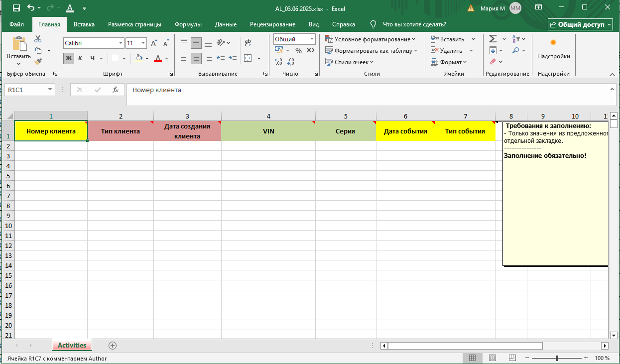Click the zoom slider in status bar
The height and width of the screenshot is (364, 620).
(557, 358)
